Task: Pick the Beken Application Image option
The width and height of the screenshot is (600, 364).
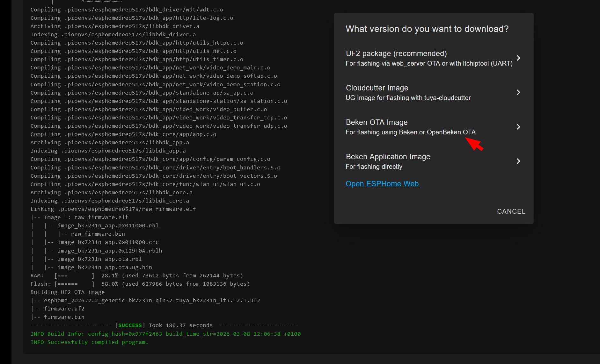Action: [x=434, y=161]
